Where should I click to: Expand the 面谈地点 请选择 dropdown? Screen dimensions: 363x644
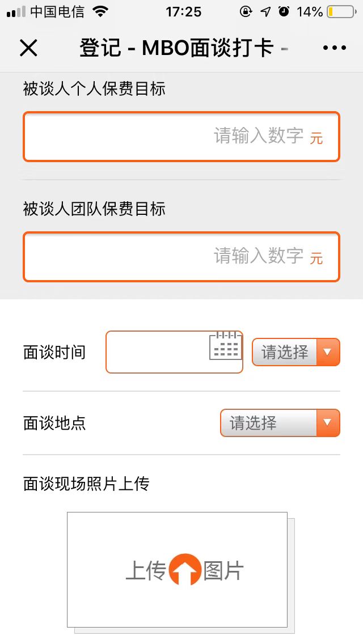point(280,423)
